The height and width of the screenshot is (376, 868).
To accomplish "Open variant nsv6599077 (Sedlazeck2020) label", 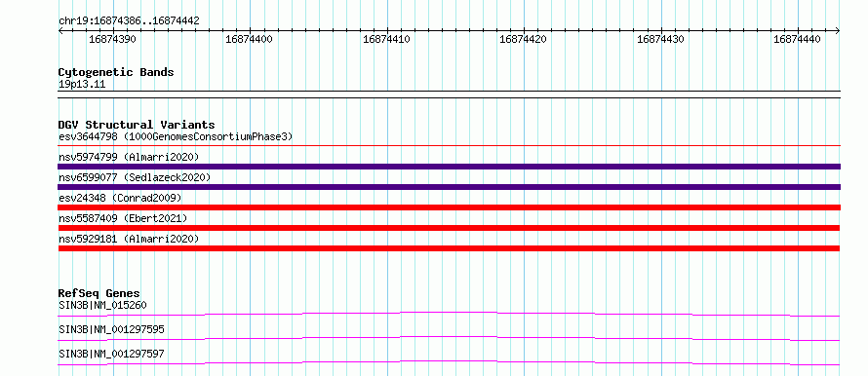I will pyautogui.click(x=135, y=177).
